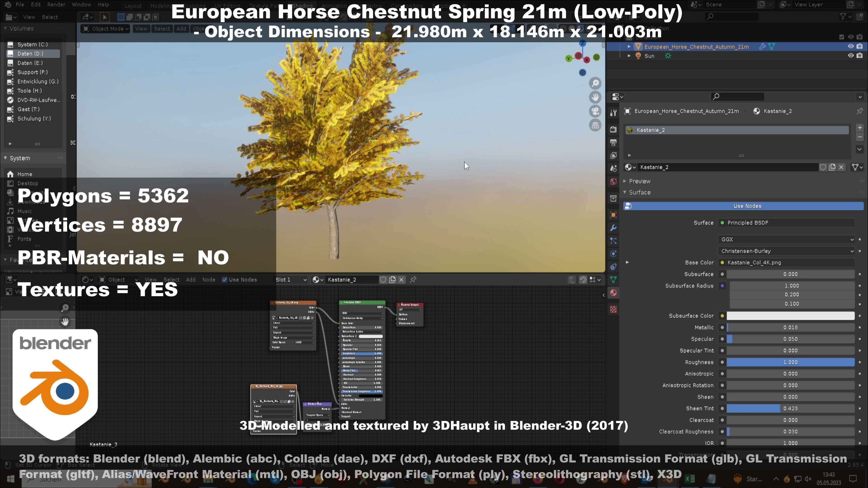This screenshot has height=488, width=868.
Task: Open the Edit menu
Action: click(36, 5)
